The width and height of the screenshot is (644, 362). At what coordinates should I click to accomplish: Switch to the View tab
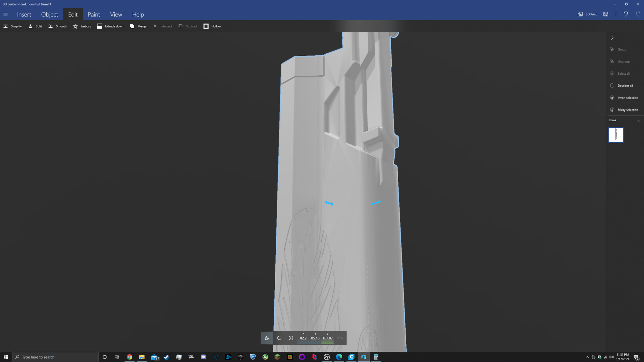[x=116, y=14]
